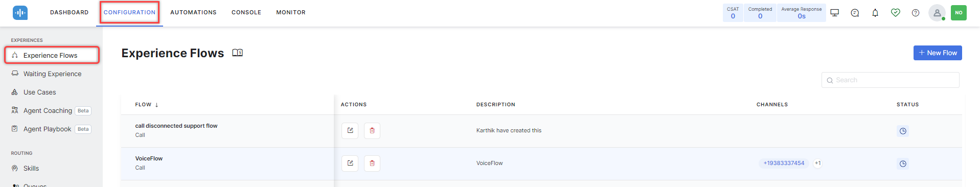Expand the +1 additional channels badge
The height and width of the screenshot is (187, 980).
(818, 163)
